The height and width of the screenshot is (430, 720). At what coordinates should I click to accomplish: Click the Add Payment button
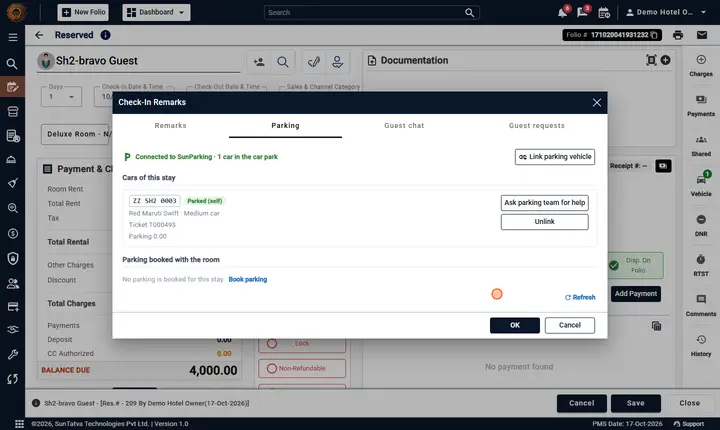[x=636, y=294]
